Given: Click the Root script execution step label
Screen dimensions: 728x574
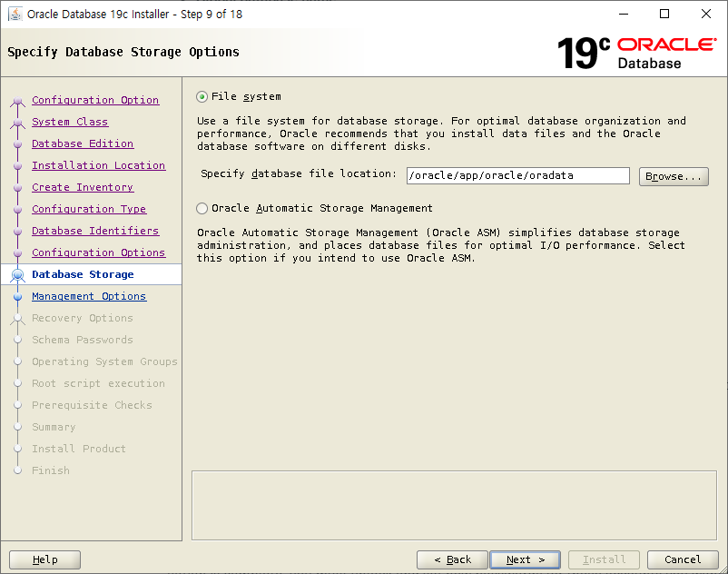Looking at the screenshot, I should [98, 383].
